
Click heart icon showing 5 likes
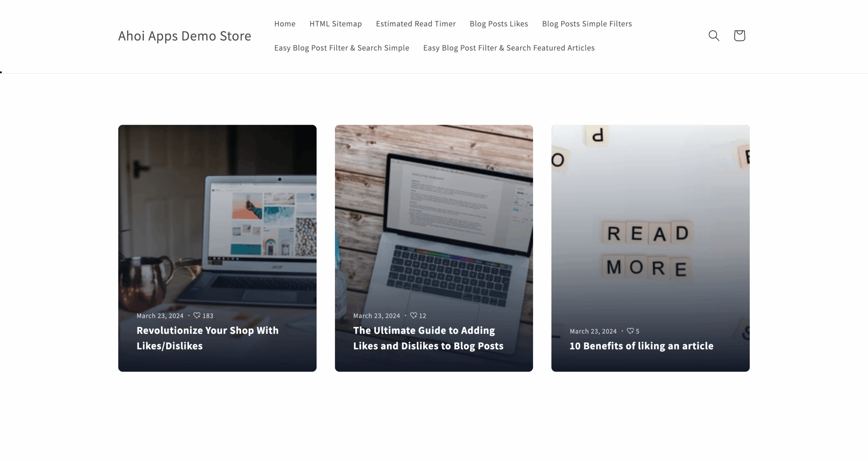(x=630, y=331)
